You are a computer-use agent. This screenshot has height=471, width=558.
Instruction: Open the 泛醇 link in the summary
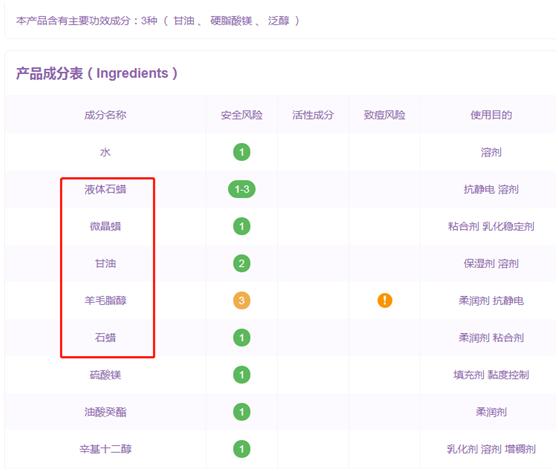(279, 21)
